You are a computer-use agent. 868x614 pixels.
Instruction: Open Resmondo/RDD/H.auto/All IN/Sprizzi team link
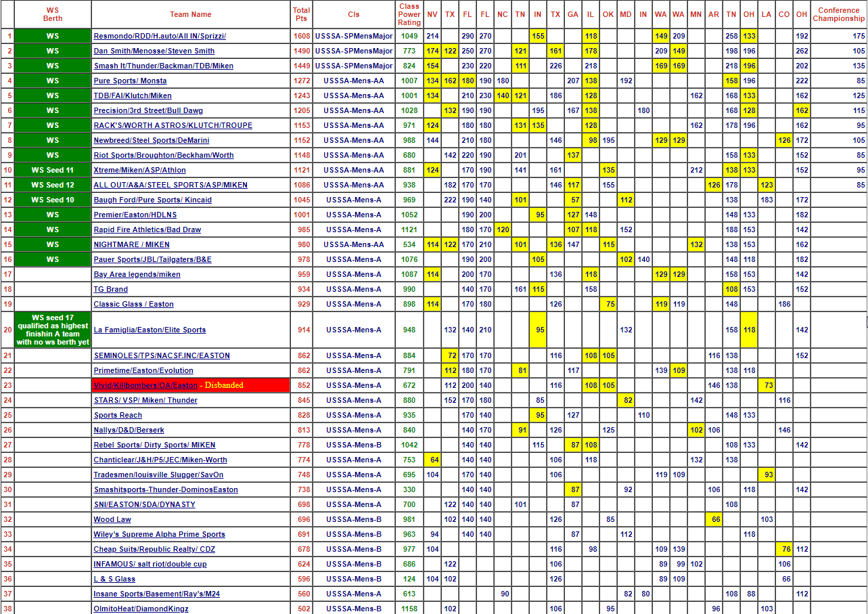click(x=160, y=36)
